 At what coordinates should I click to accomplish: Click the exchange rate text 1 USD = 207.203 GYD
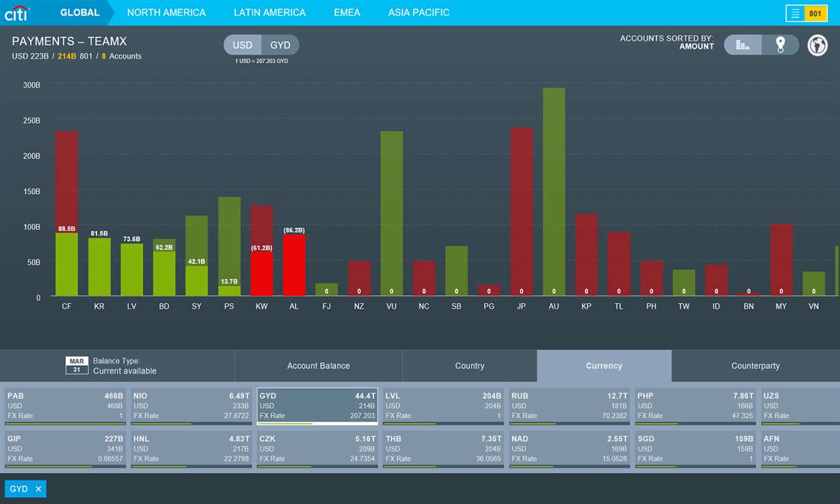point(261,61)
